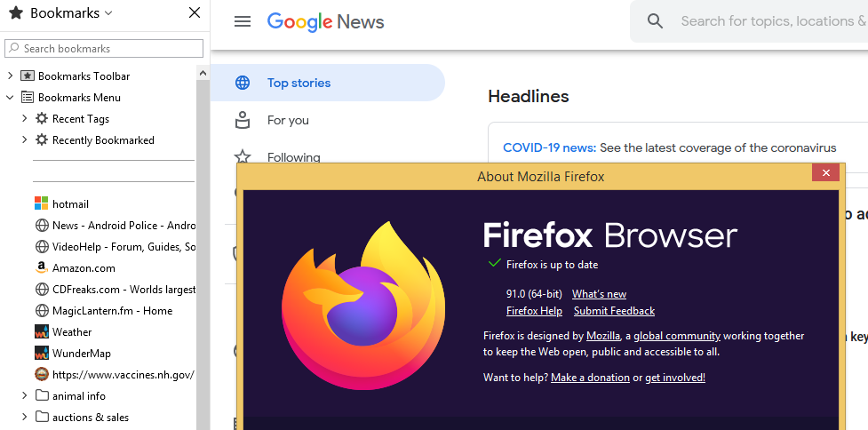Collapse the Bookmarks Menu folder

[x=10, y=98]
